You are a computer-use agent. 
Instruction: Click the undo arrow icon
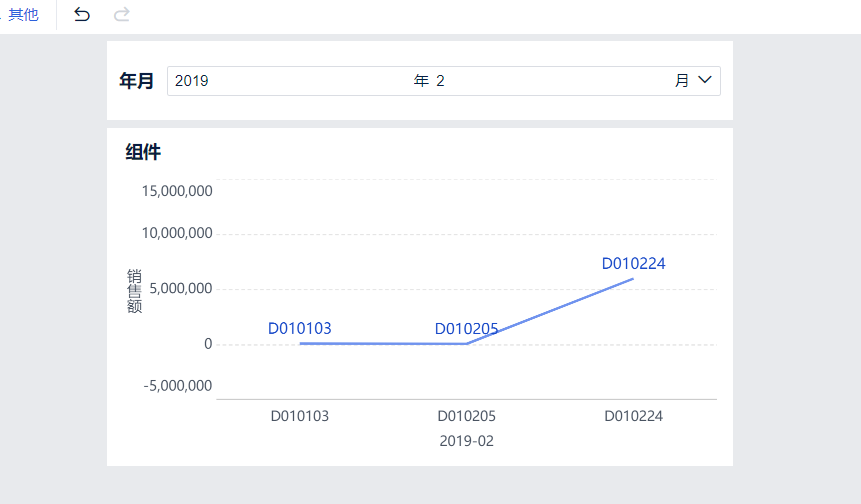(x=82, y=14)
